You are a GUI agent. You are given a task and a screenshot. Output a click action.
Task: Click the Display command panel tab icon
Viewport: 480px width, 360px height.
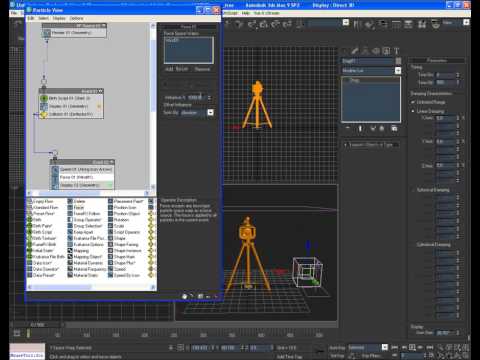(386, 51)
